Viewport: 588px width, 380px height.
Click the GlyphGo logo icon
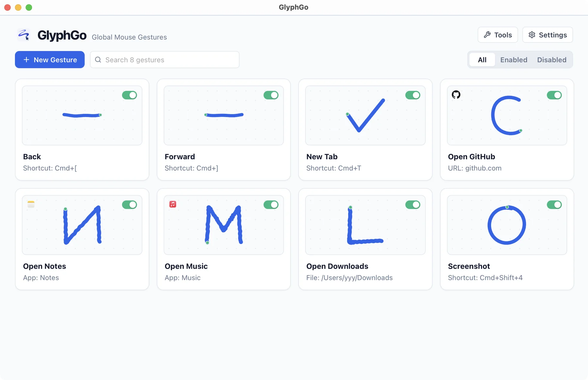click(24, 35)
